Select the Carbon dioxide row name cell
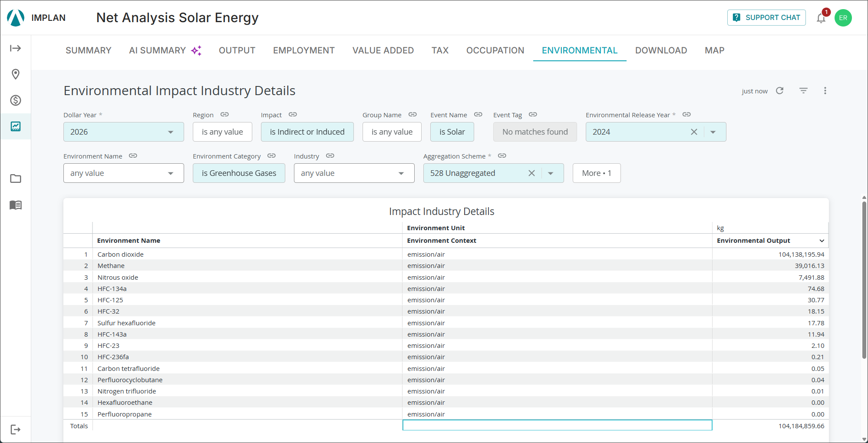The image size is (868, 443). (x=248, y=255)
